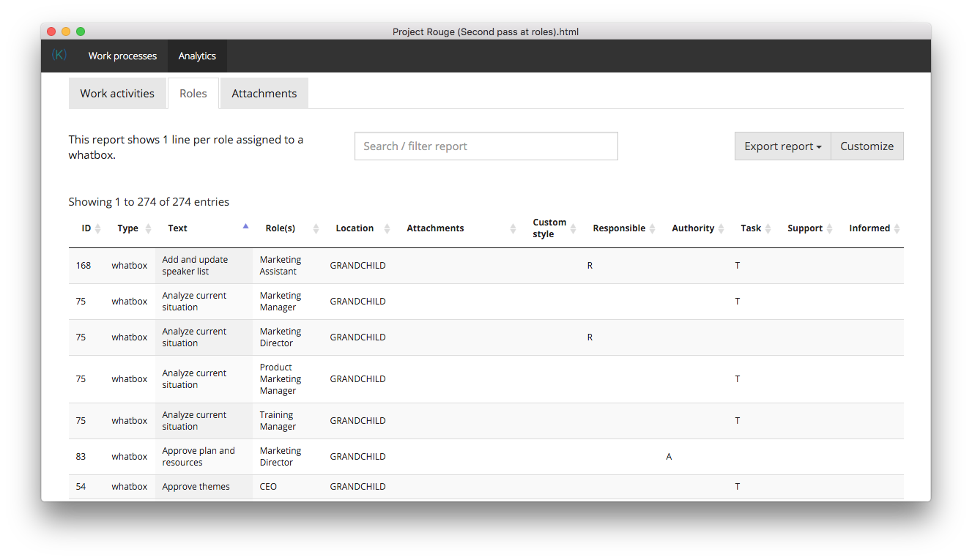Toggle the Text column sort arrow

pos(245,226)
